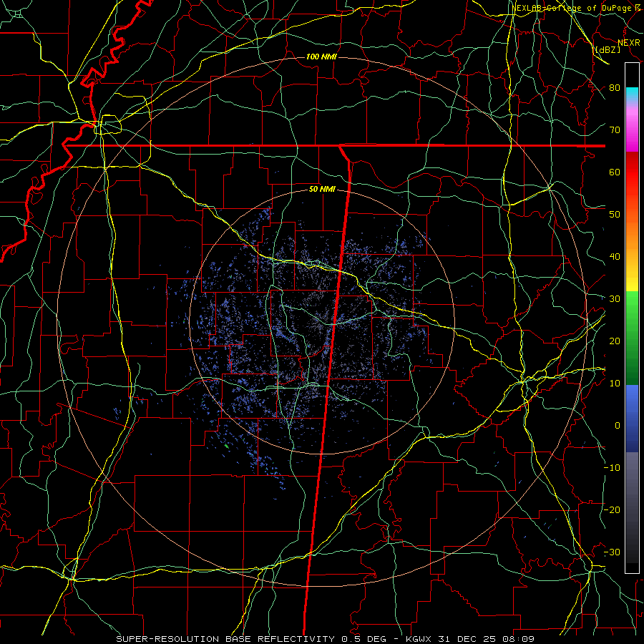Click the -10 value on the dBZ scale
Viewport: 644px width, 644px height.
click(612, 467)
